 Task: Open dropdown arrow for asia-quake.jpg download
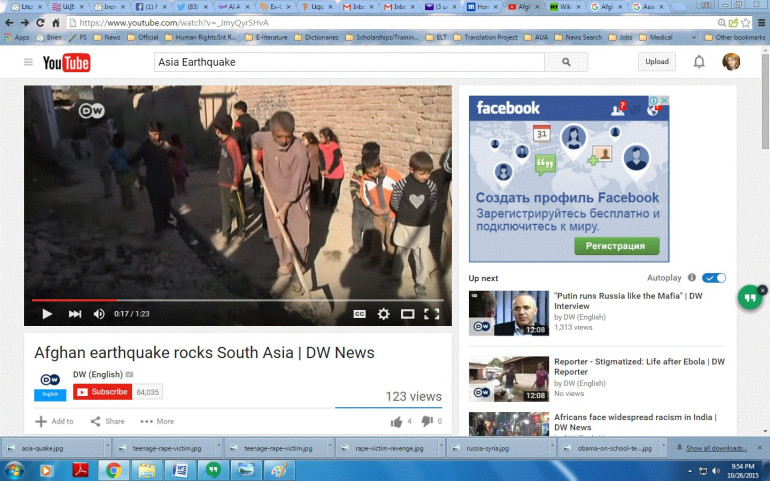click(107, 448)
